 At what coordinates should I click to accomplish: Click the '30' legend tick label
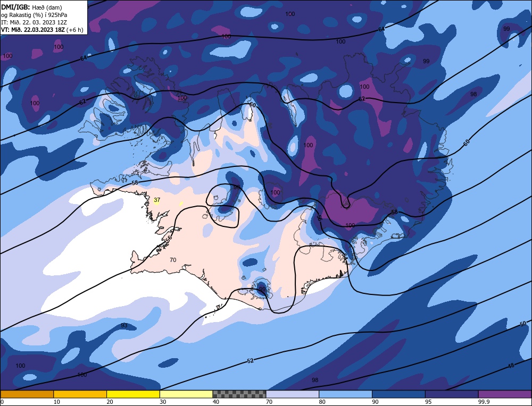click(x=163, y=402)
